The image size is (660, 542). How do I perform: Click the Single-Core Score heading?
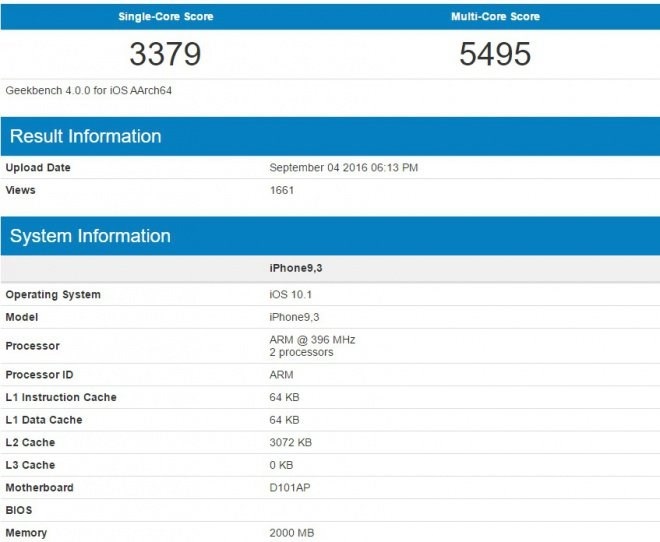point(165,16)
